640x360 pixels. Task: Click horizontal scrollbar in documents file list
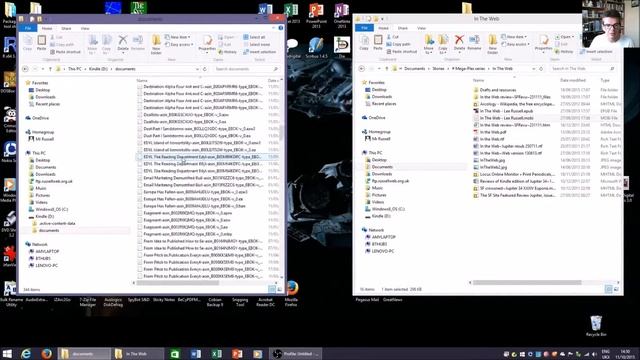tap(177, 282)
